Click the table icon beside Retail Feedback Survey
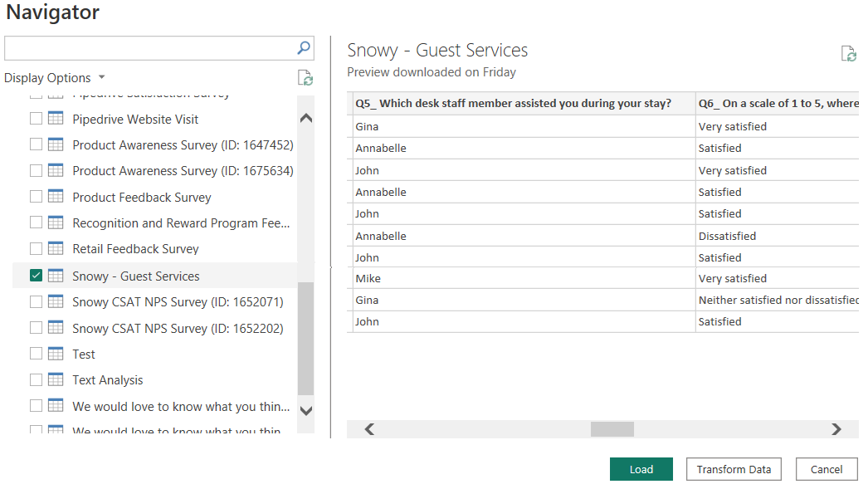 (56, 248)
